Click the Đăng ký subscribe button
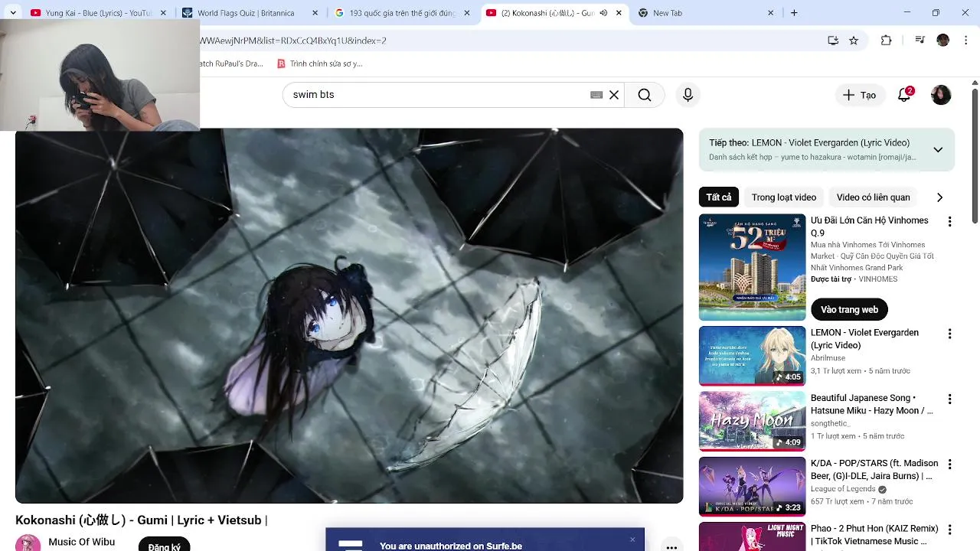 (164, 545)
